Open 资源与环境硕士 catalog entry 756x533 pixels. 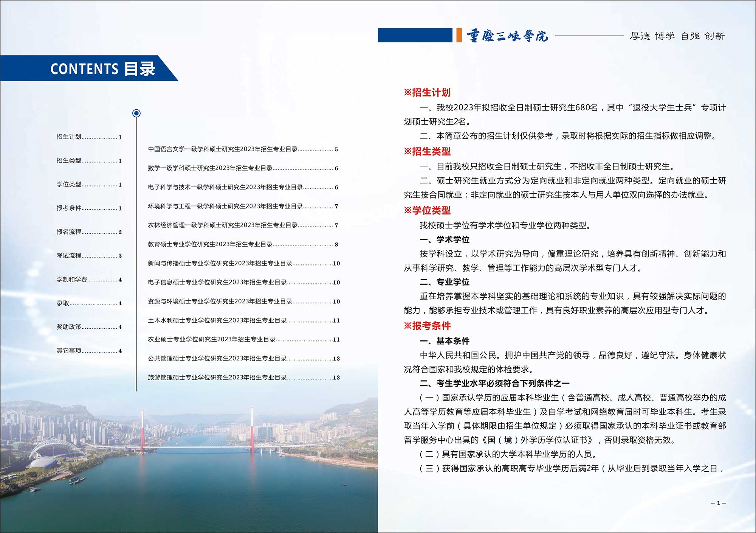tap(244, 301)
